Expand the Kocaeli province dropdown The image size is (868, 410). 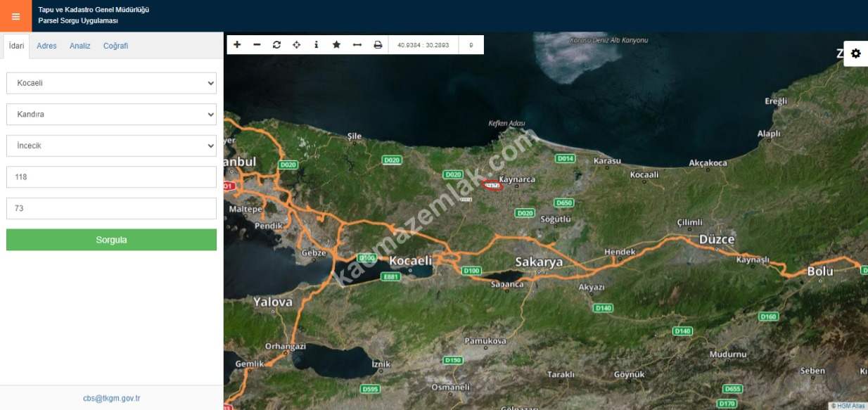[x=111, y=83]
